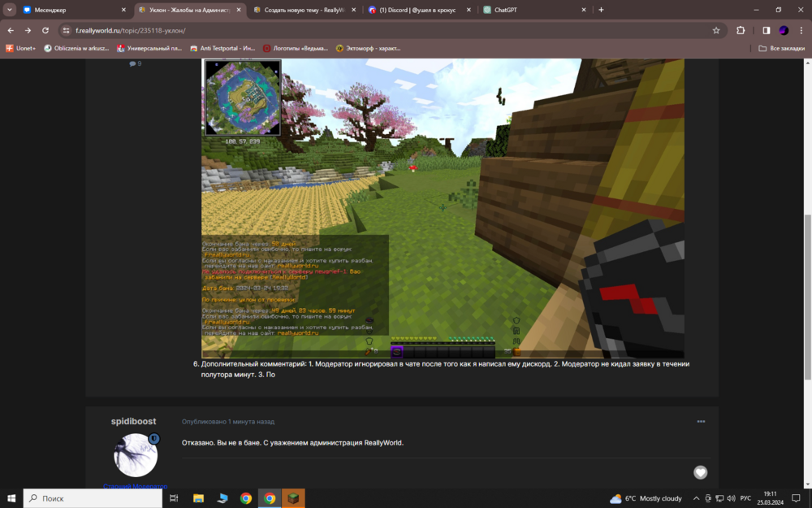Open the Chrome extensions puzzle icon
This screenshot has height=508, width=812.
click(741, 31)
